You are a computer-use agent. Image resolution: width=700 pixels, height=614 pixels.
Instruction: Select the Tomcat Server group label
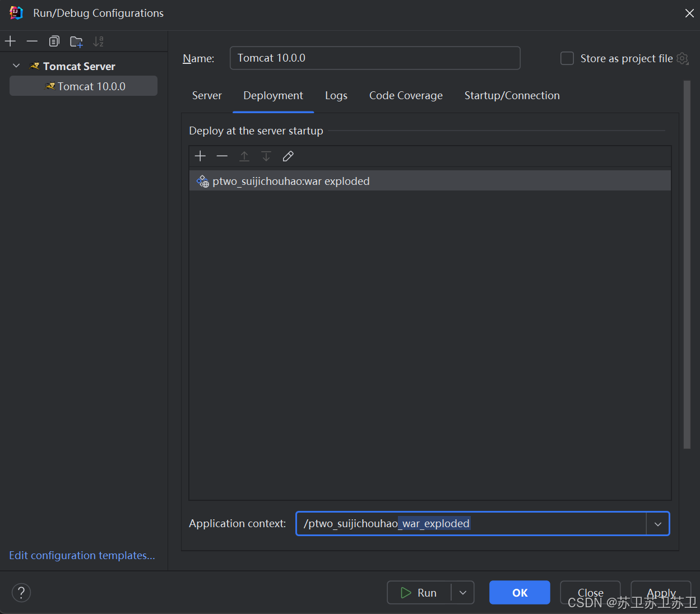(79, 66)
